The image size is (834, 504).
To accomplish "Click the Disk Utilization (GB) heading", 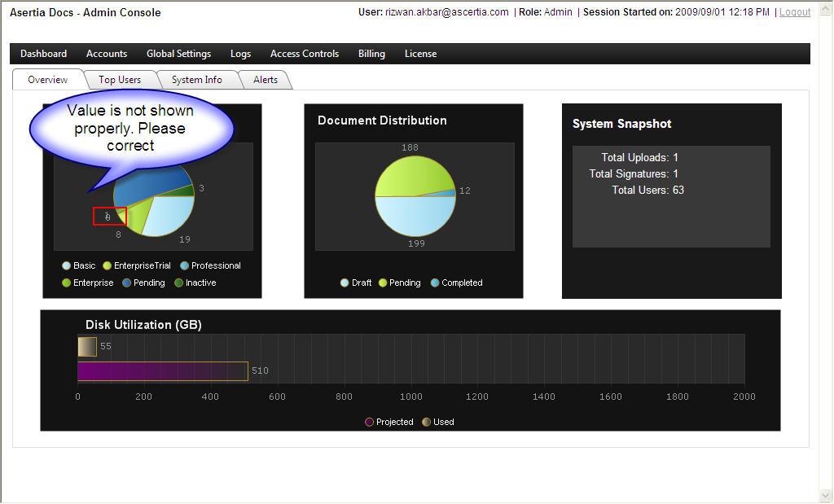I will (x=143, y=325).
